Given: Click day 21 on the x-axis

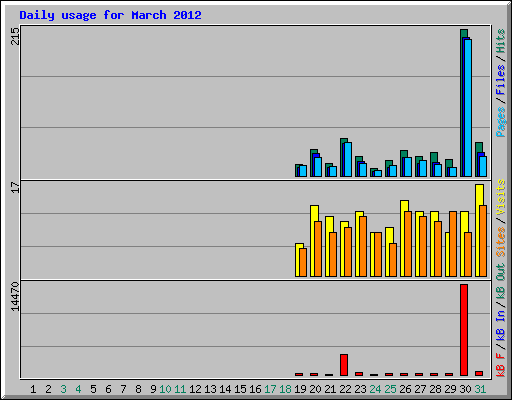Looking at the screenshot, I should coord(330,389).
